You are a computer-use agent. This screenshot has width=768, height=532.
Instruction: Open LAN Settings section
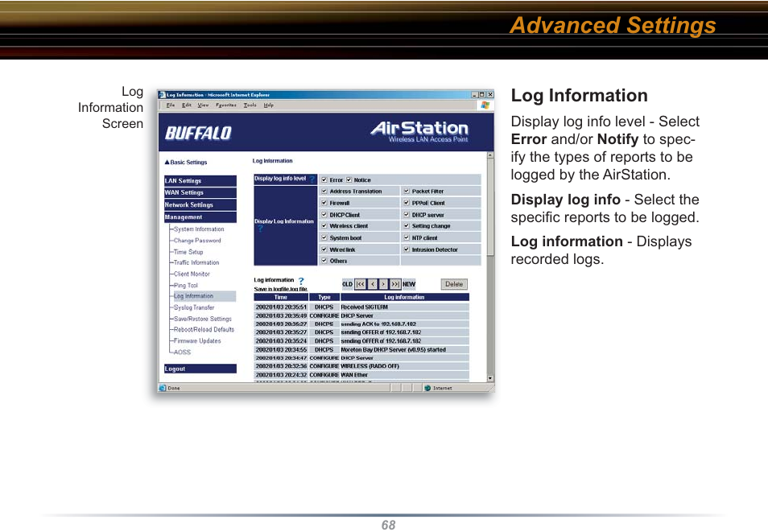coord(200,181)
